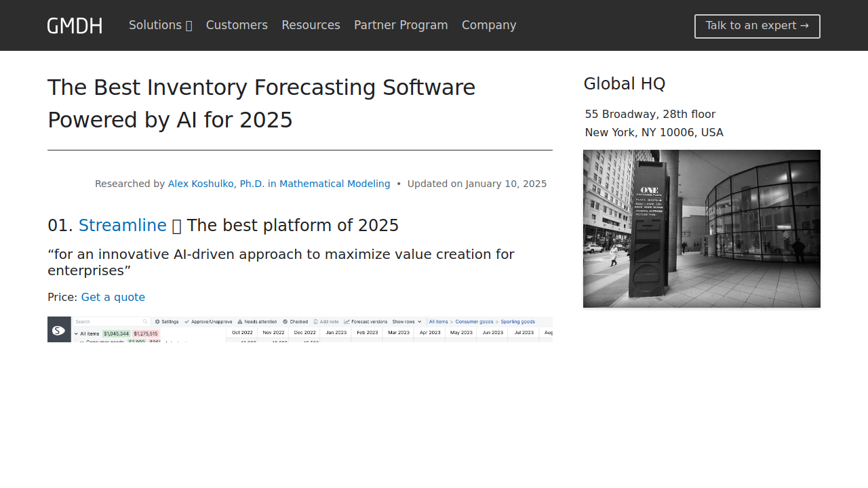This screenshot has width=868, height=488.
Task: Open Alex Koshulko author link
Action: pyautogui.click(x=279, y=184)
